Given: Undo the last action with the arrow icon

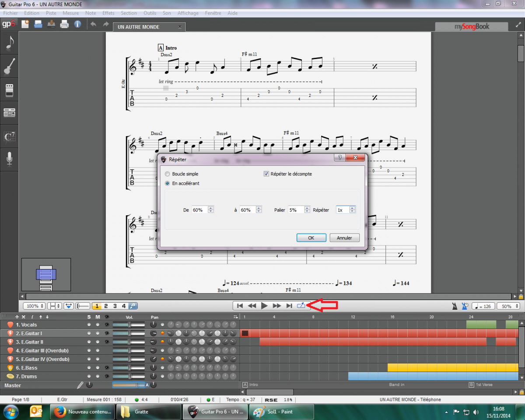Looking at the screenshot, I should [x=93, y=24].
